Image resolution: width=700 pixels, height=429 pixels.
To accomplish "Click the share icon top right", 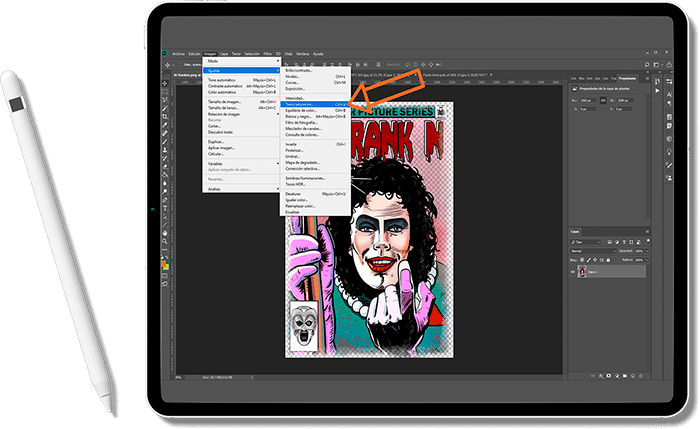I will click(x=669, y=65).
